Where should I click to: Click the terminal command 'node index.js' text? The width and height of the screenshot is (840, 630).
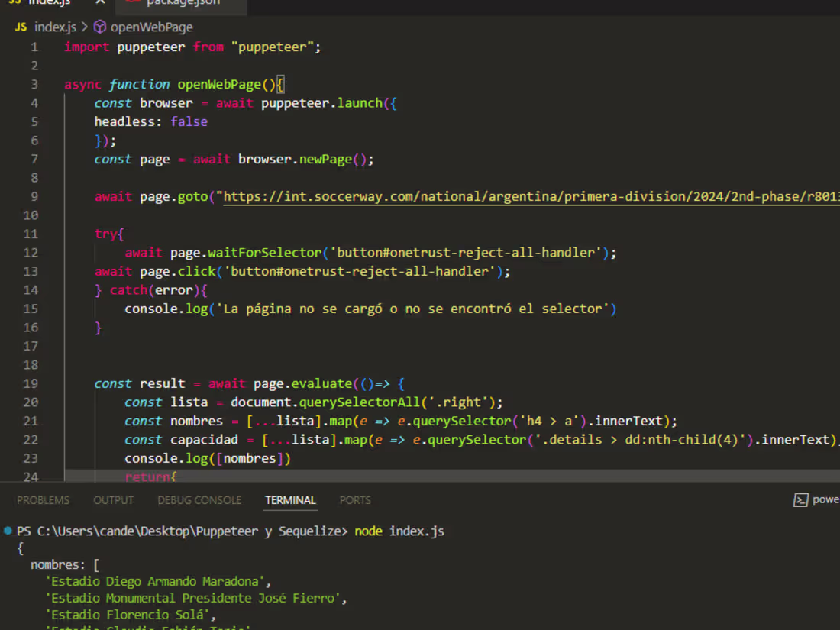(x=397, y=531)
